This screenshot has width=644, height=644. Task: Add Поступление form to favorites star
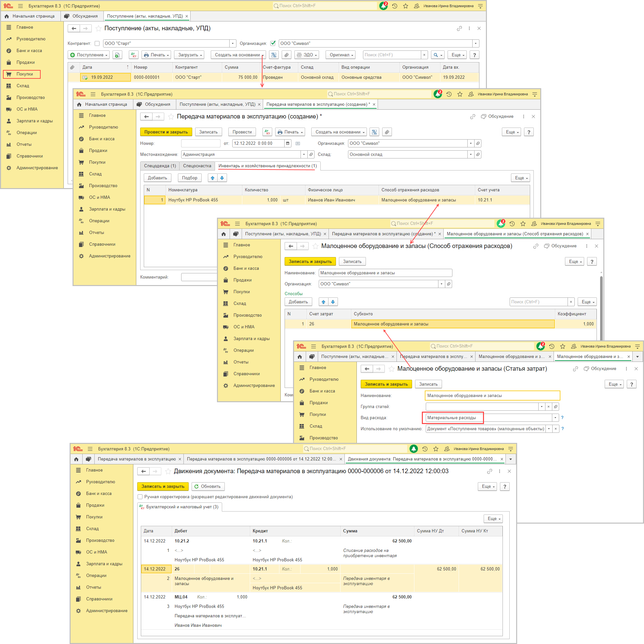(98, 28)
